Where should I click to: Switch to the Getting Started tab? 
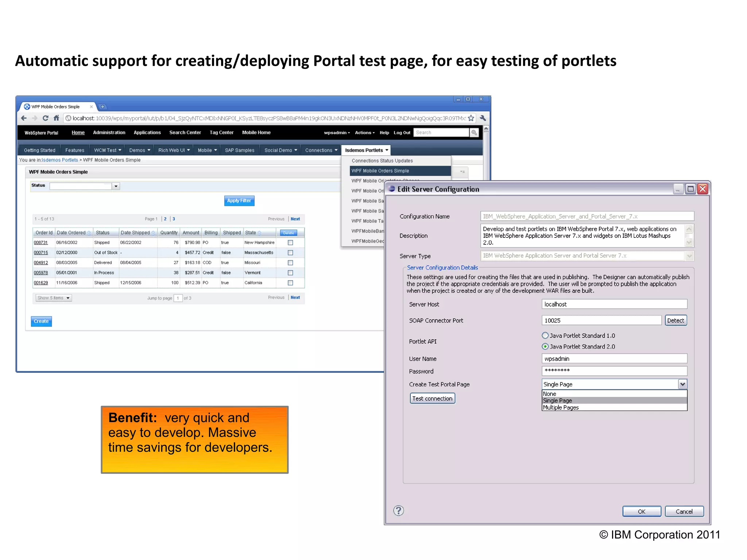point(39,150)
